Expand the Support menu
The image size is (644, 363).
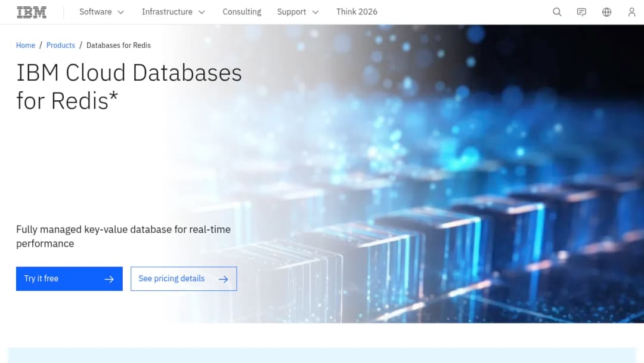coord(298,12)
